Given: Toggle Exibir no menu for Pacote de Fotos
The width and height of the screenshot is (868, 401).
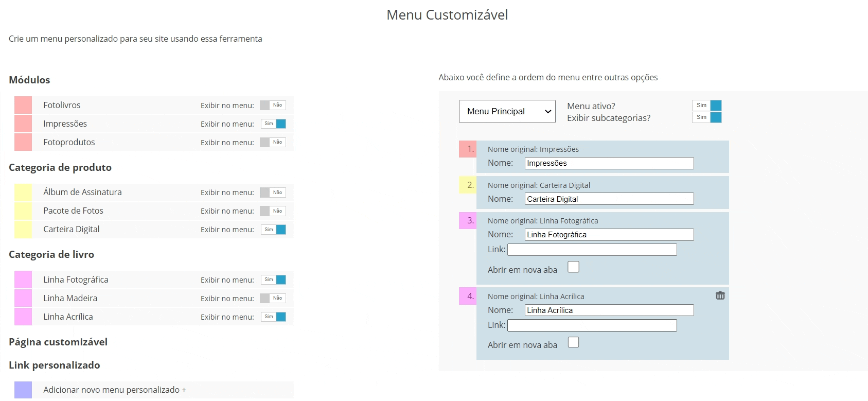Looking at the screenshot, I should [x=273, y=211].
